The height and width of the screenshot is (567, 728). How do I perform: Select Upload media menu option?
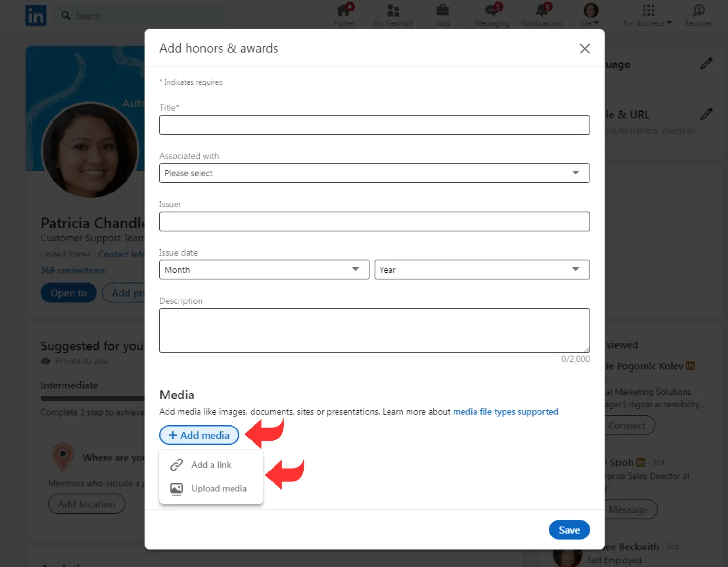pyautogui.click(x=211, y=489)
